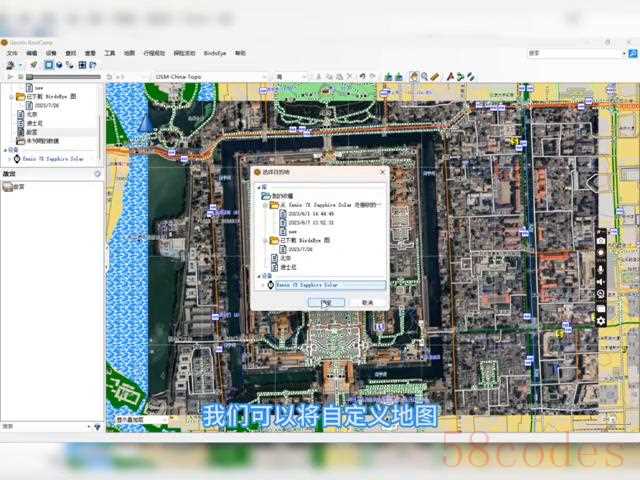Click the playback position slider track

63,77
